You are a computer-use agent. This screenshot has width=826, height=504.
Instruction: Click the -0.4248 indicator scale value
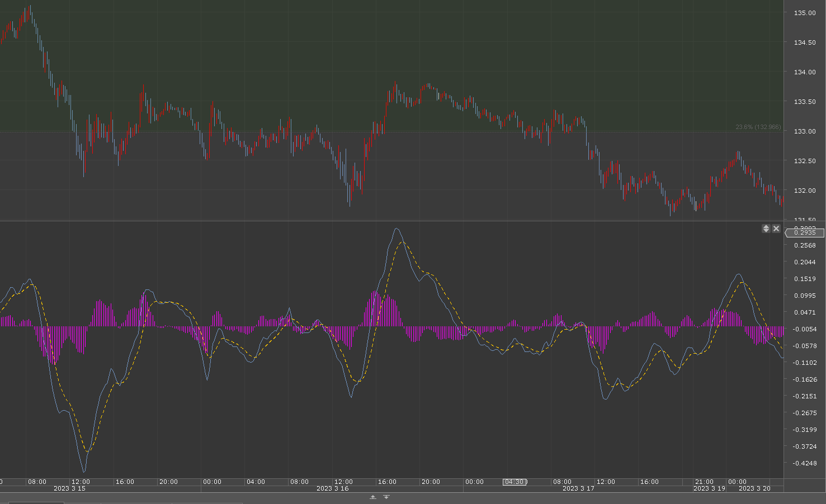click(x=805, y=463)
